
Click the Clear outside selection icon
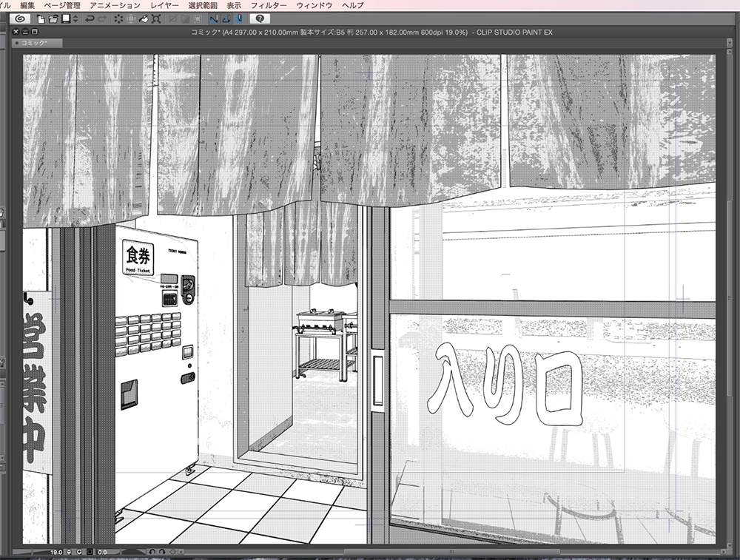tap(131, 19)
